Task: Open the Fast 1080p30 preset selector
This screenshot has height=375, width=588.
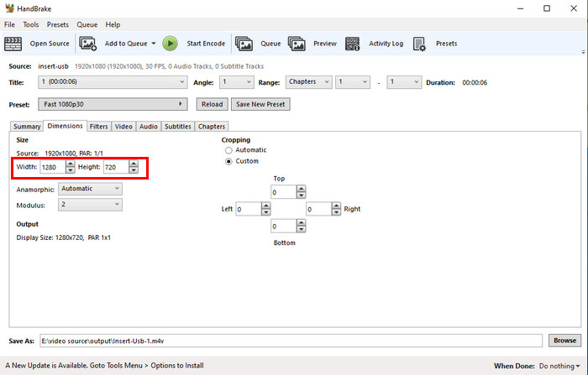Action: (x=112, y=104)
